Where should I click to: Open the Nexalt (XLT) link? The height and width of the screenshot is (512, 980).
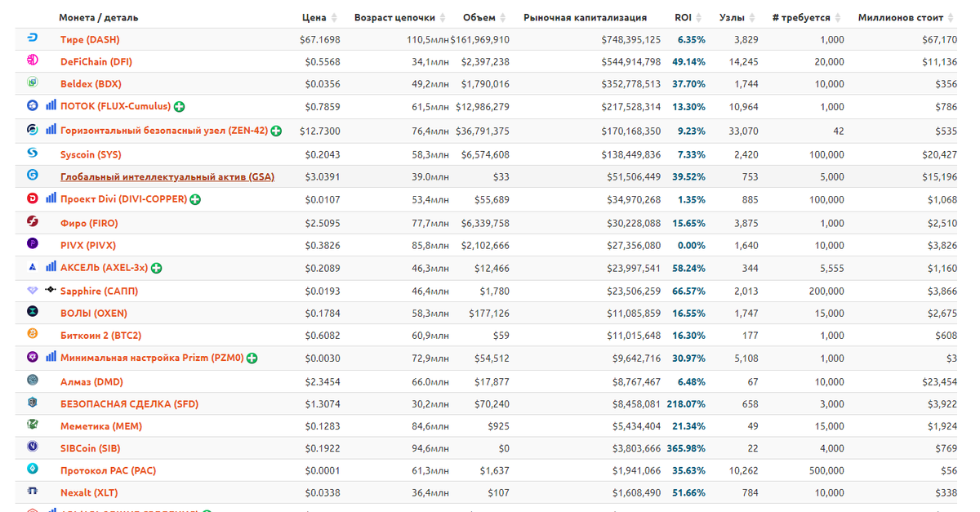89,492
